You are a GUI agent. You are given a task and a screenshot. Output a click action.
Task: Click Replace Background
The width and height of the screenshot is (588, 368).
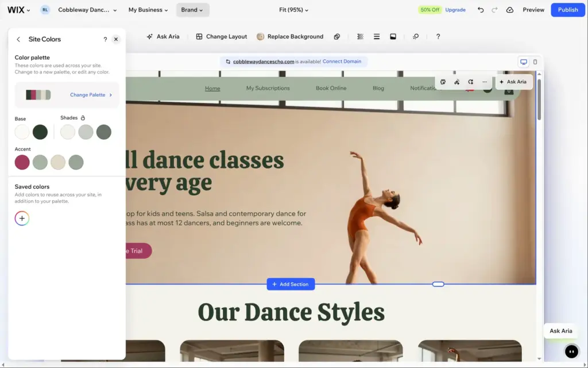[x=290, y=36]
